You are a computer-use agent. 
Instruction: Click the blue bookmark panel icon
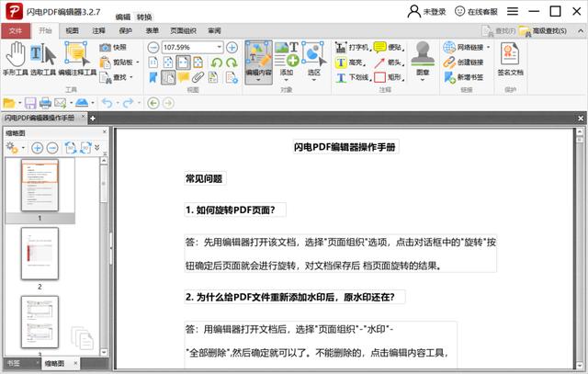click(x=153, y=77)
